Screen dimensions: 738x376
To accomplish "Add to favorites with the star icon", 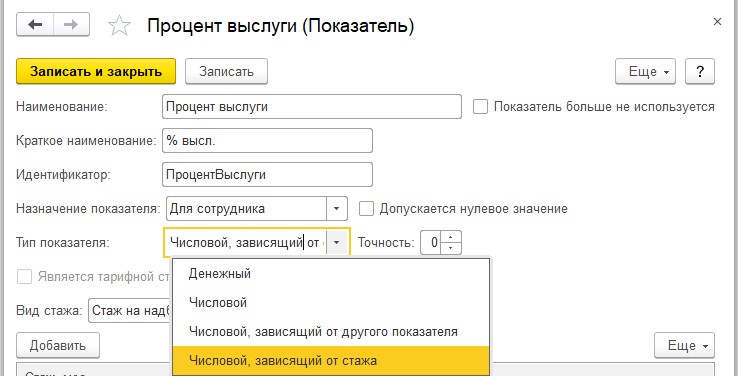I will (119, 26).
